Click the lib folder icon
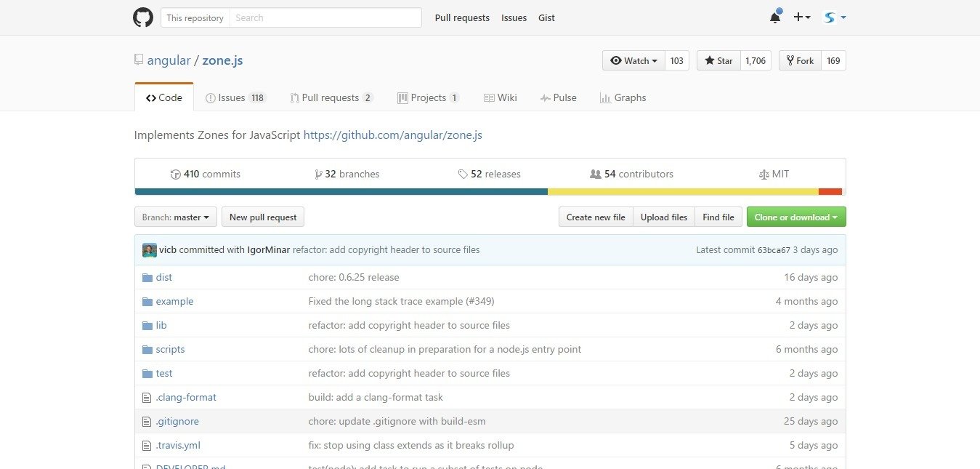 147,326
